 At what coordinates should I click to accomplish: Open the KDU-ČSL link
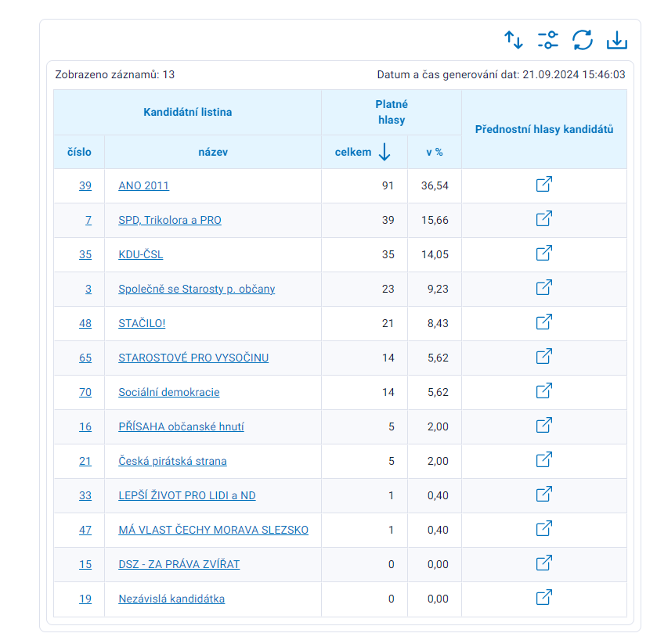pyautogui.click(x=141, y=254)
